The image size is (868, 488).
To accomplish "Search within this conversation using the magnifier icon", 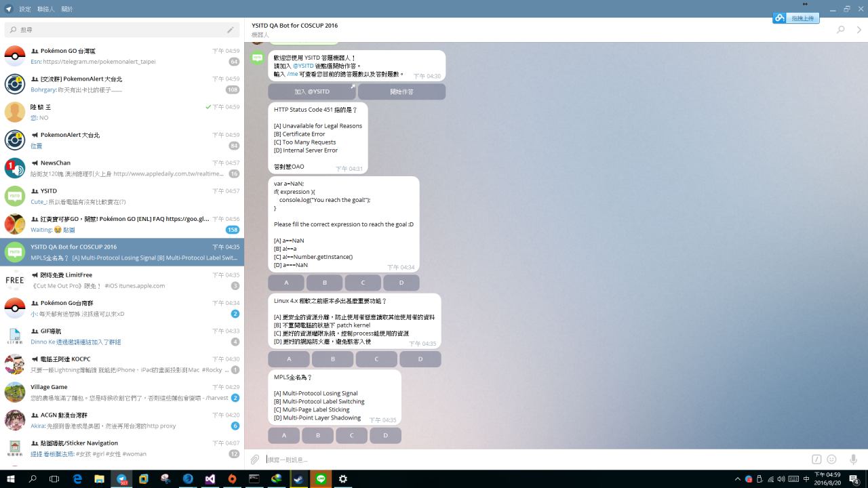I will click(x=841, y=30).
